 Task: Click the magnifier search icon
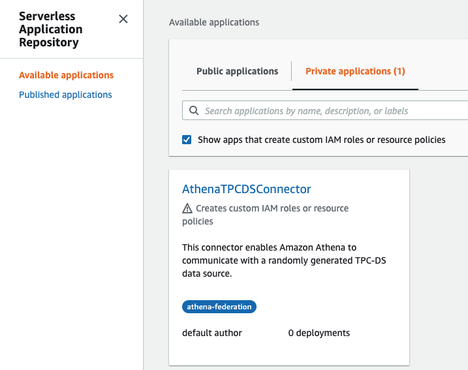point(194,110)
